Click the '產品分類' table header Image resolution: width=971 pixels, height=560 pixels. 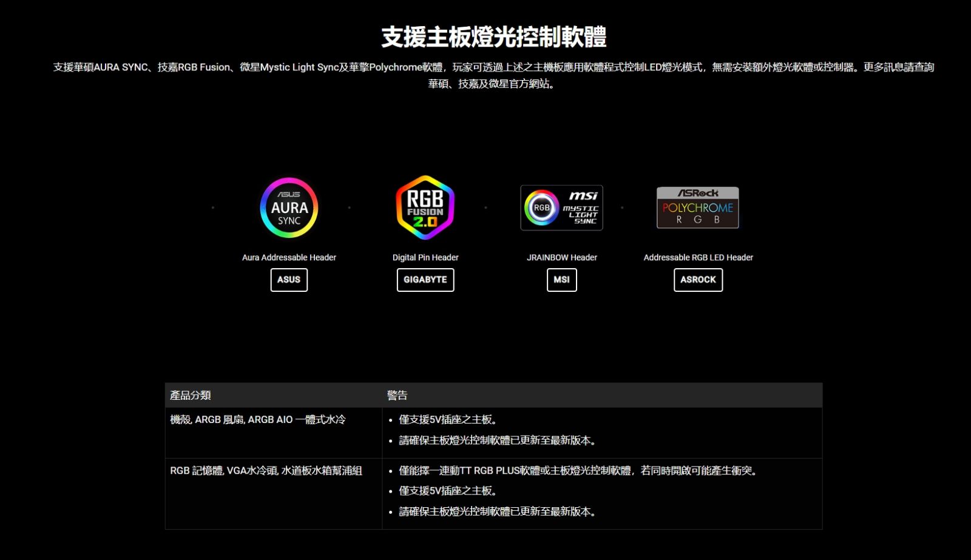(x=274, y=395)
